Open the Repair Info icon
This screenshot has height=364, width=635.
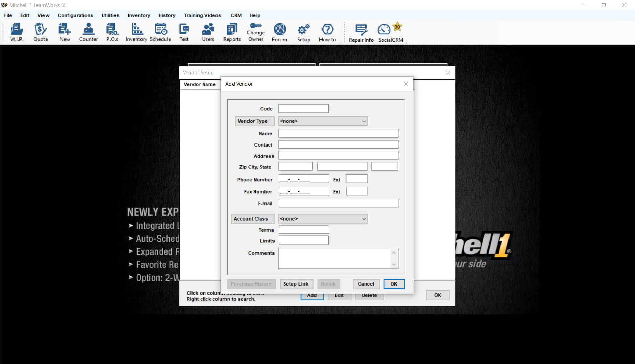[x=360, y=32]
